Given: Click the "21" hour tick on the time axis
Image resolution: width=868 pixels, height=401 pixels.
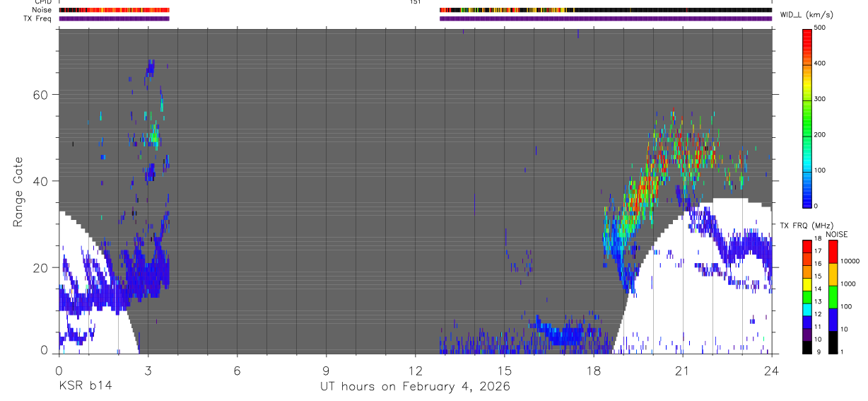Looking at the screenshot, I should 683,370.
